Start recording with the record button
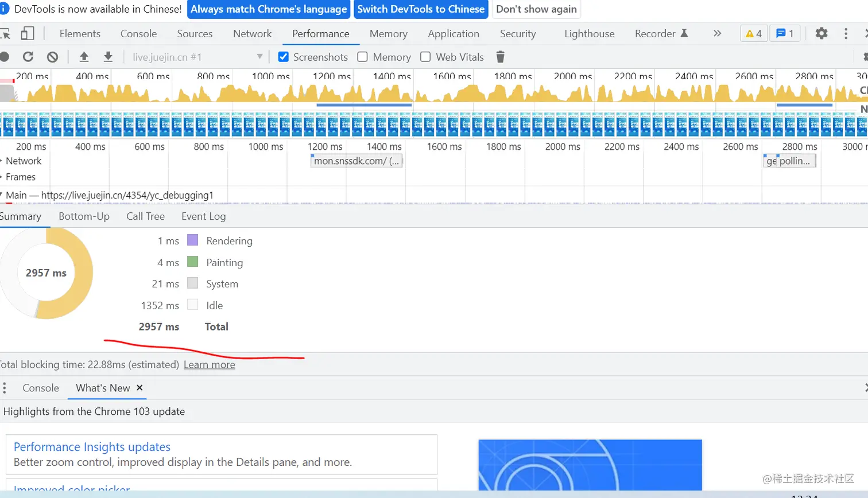Screen dimensions: 868x498 pyautogui.click(x=4, y=57)
